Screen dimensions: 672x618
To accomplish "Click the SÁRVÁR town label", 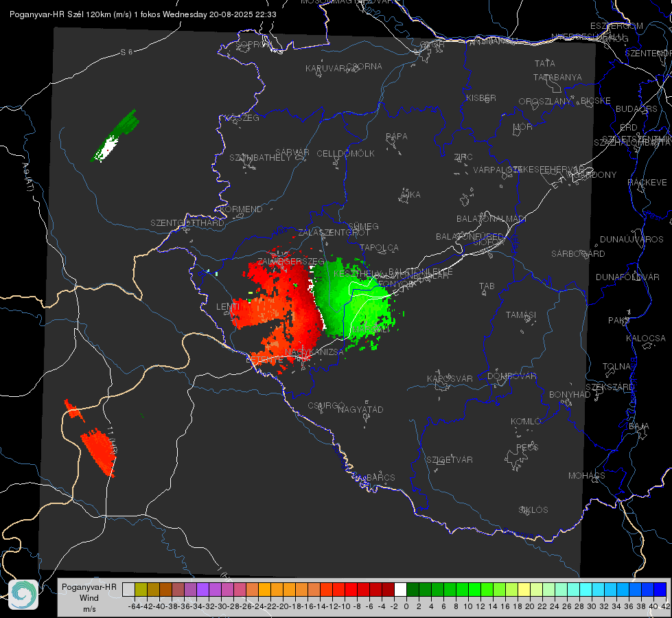I will click(x=292, y=152).
